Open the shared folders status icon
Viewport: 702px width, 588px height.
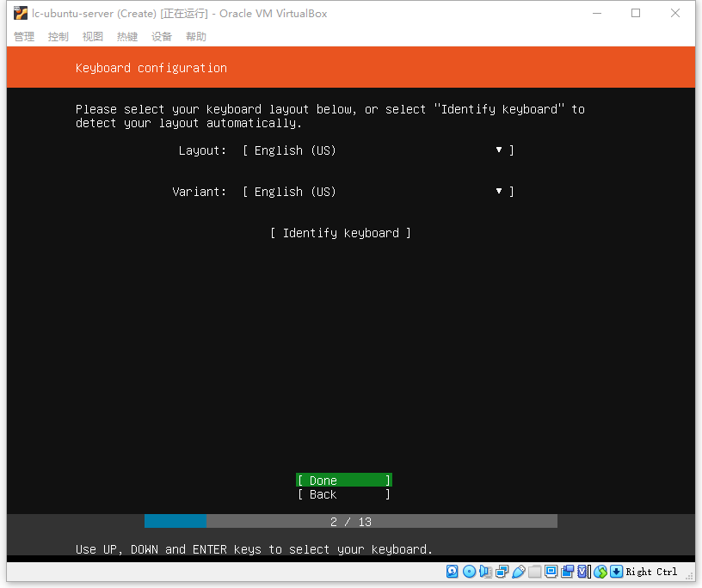pos(534,572)
